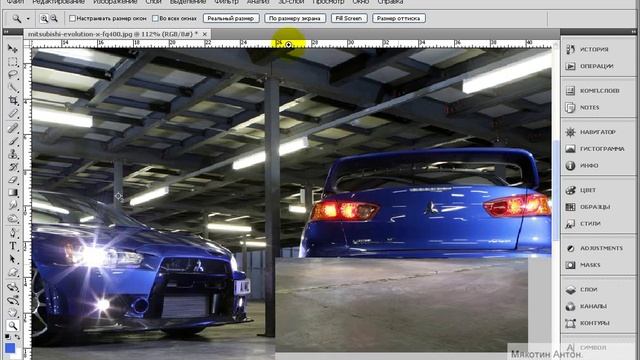This screenshot has height=360, width=640.
Task: Open the 'Фильтр' menu
Action: tap(226, 2)
